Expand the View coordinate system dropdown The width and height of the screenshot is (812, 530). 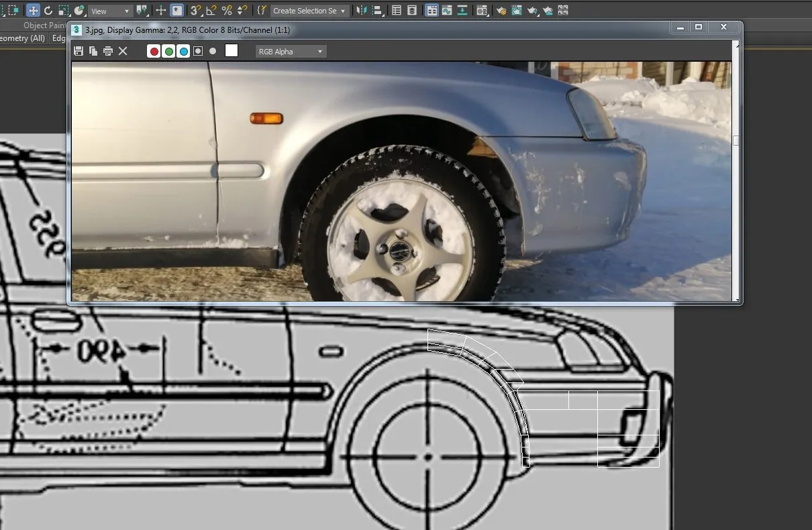click(111, 11)
